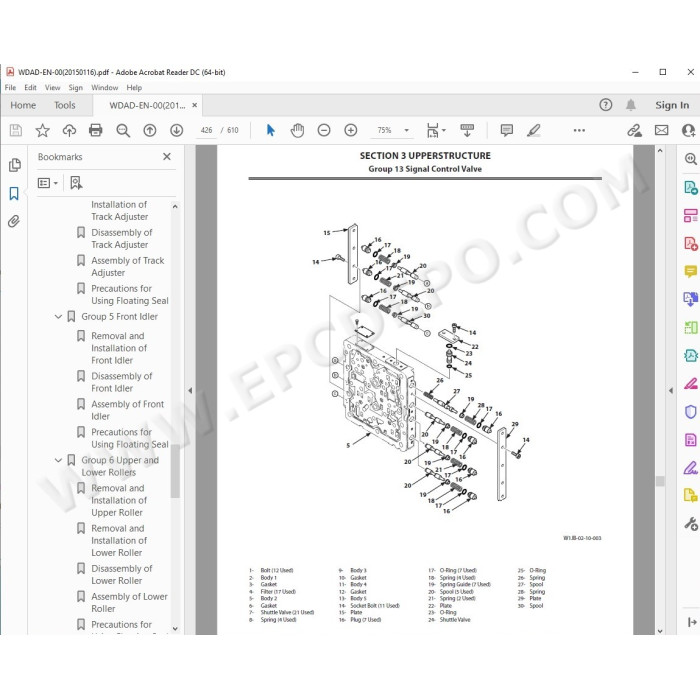Collapse the left navigation pane arrow
Viewport: 700px width, 700px height.
click(190, 391)
